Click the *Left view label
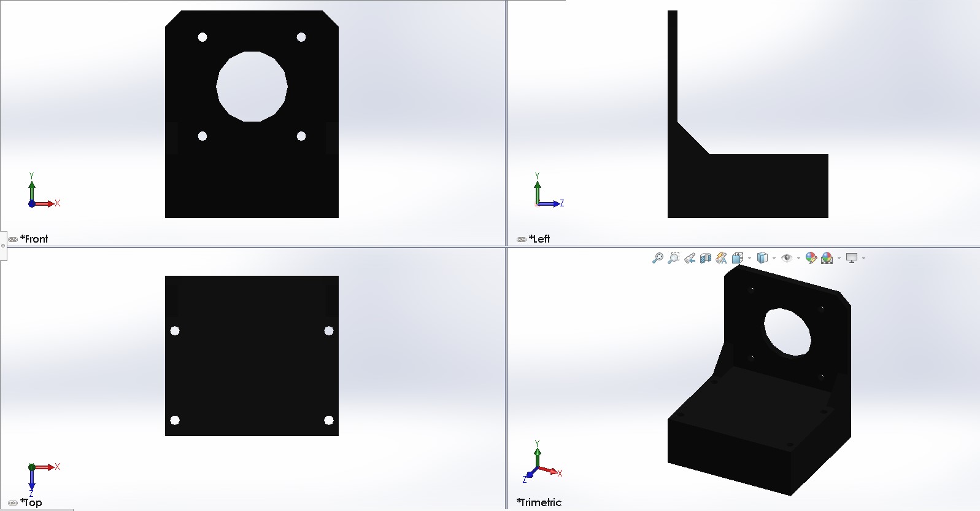The image size is (980, 511). click(x=539, y=239)
